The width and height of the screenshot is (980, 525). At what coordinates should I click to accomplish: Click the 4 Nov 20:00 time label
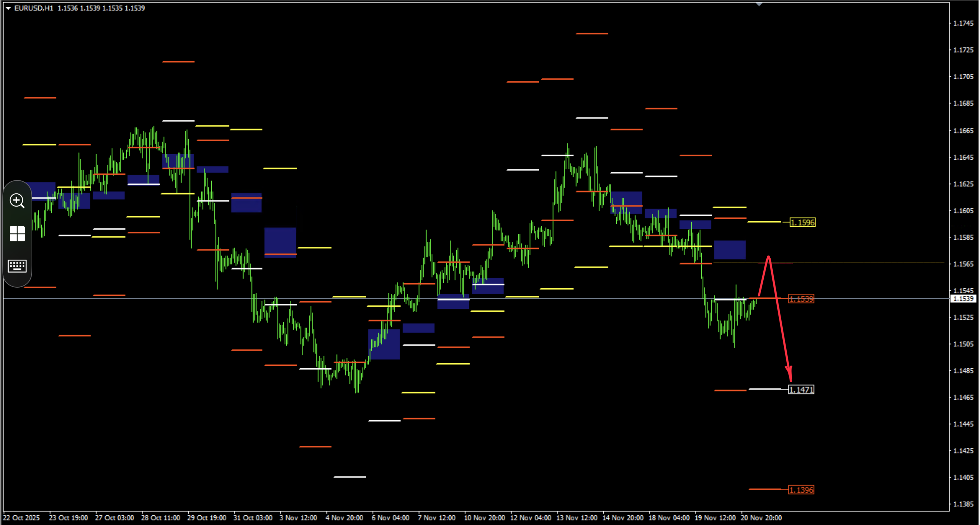[344, 518]
